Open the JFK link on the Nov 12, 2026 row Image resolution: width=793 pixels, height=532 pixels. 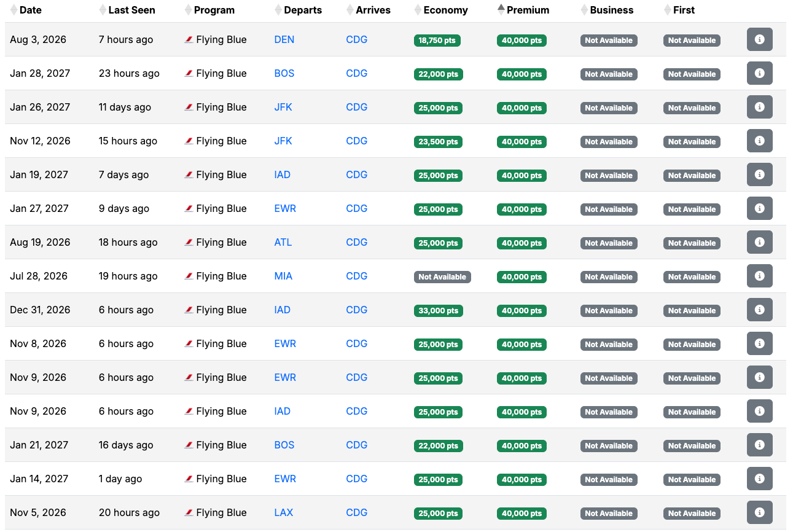(x=283, y=141)
